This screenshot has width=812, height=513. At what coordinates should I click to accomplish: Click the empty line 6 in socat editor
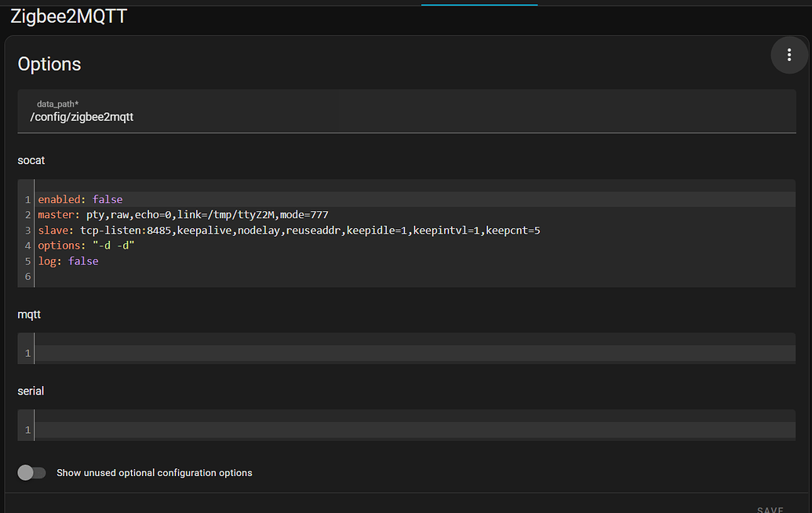[414, 276]
